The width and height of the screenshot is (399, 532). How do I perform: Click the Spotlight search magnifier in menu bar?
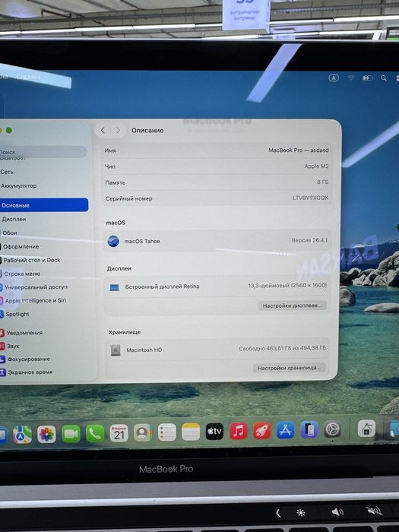[383, 78]
